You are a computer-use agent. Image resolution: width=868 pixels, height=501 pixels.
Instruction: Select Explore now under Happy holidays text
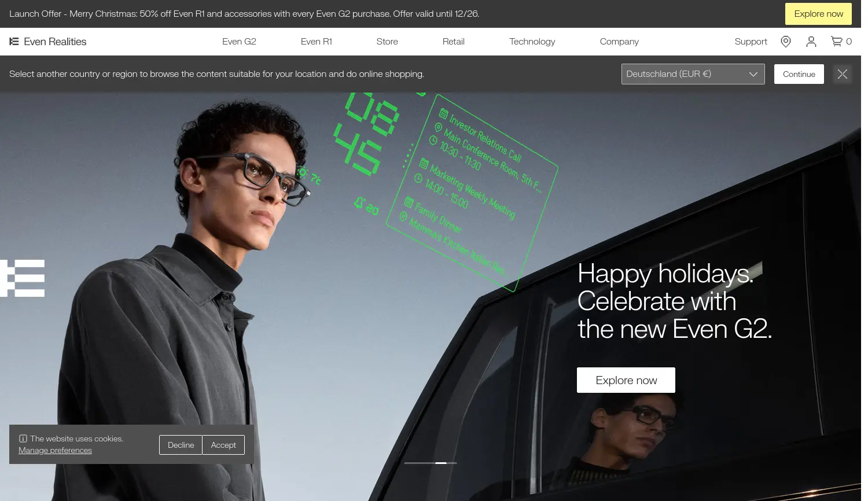coord(626,380)
